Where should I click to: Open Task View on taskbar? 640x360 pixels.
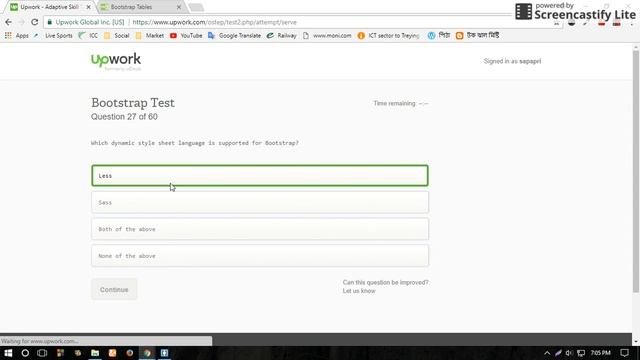42,353
